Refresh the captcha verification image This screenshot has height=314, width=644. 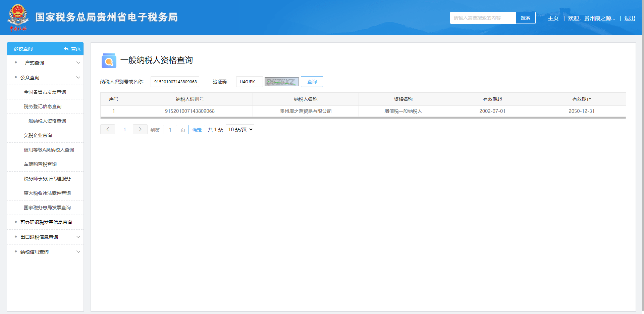tap(281, 82)
